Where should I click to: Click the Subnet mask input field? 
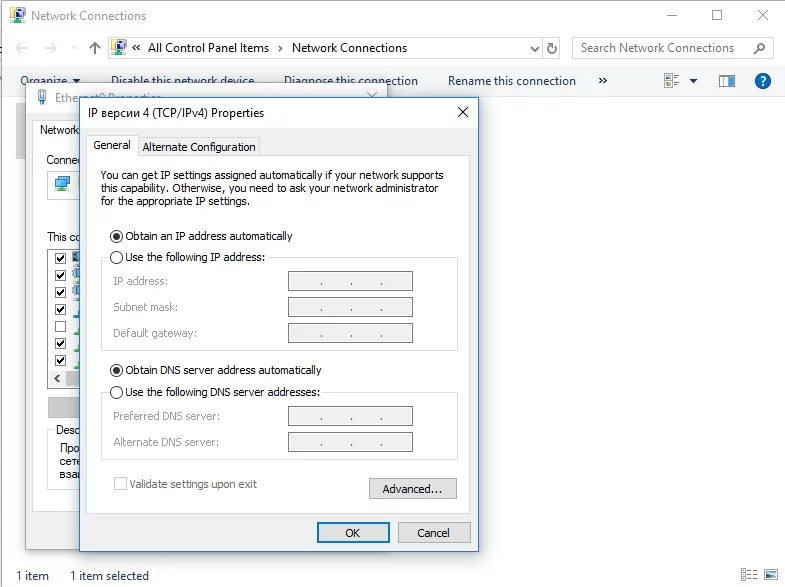[x=350, y=307]
